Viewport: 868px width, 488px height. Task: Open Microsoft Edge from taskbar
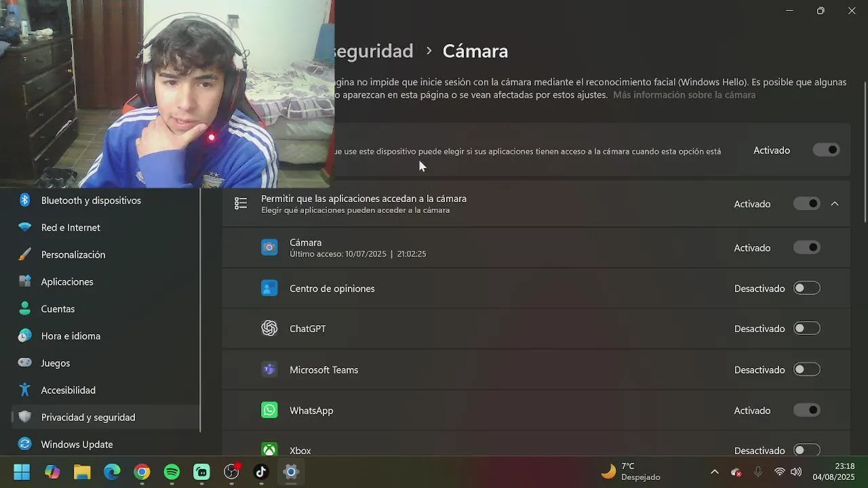point(112,472)
